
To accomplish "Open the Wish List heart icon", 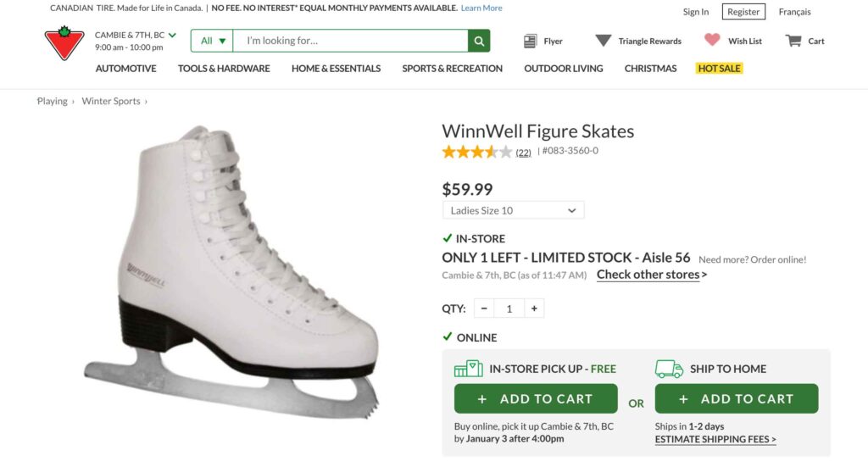I will pyautogui.click(x=712, y=40).
